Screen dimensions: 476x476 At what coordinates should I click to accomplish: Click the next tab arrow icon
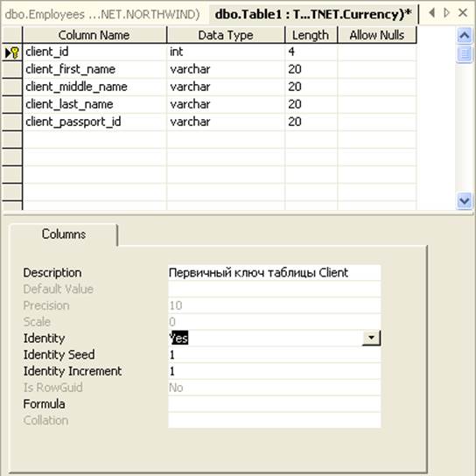tap(446, 13)
